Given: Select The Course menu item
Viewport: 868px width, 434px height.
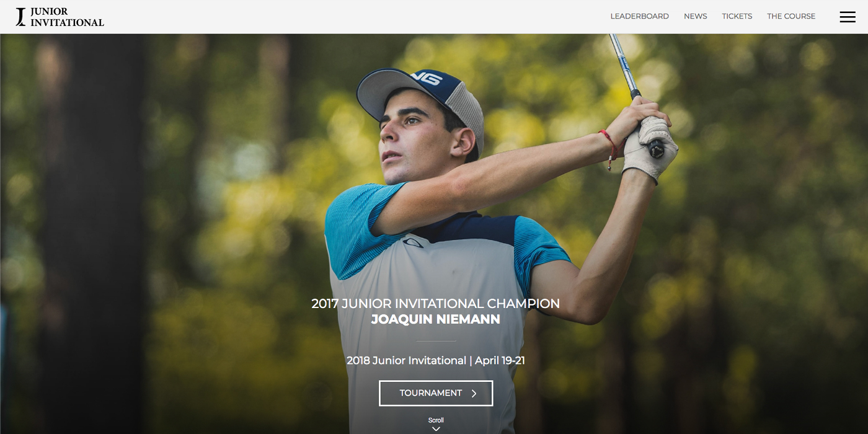Looking at the screenshot, I should tap(791, 17).
